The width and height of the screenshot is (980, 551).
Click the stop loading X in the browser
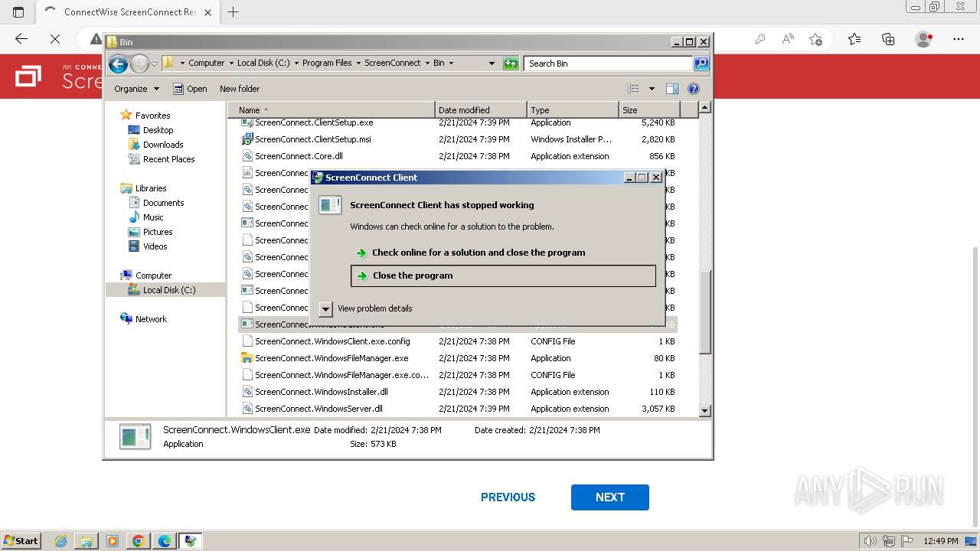pyautogui.click(x=55, y=39)
